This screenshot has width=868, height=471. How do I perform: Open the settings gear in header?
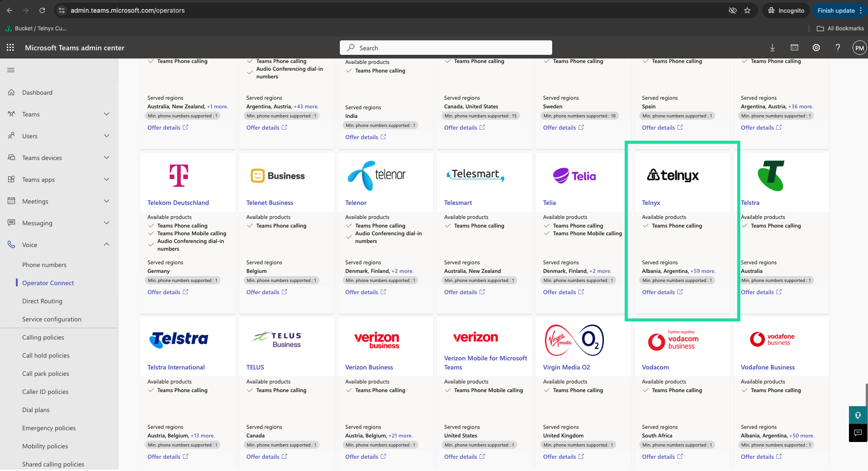point(816,48)
